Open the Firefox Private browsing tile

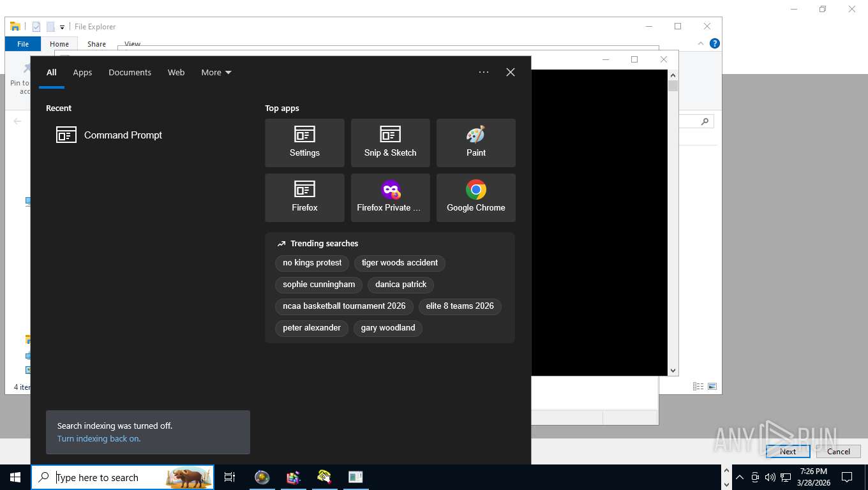[x=390, y=198]
